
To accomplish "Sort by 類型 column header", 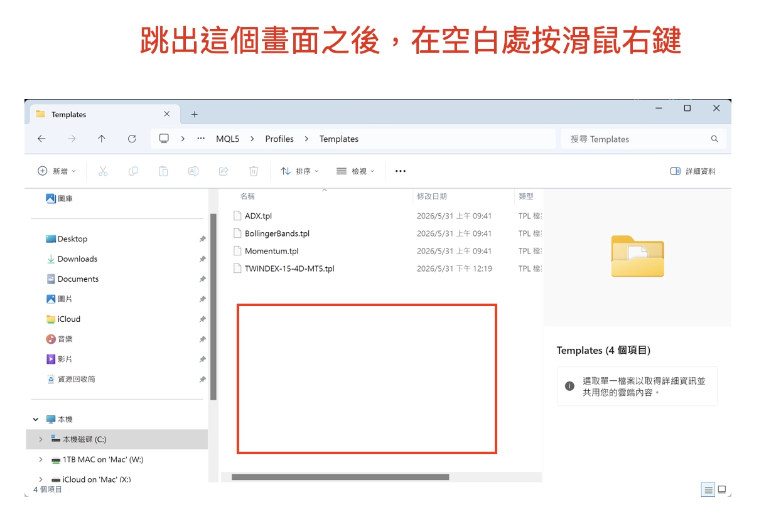I will (526, 196).
